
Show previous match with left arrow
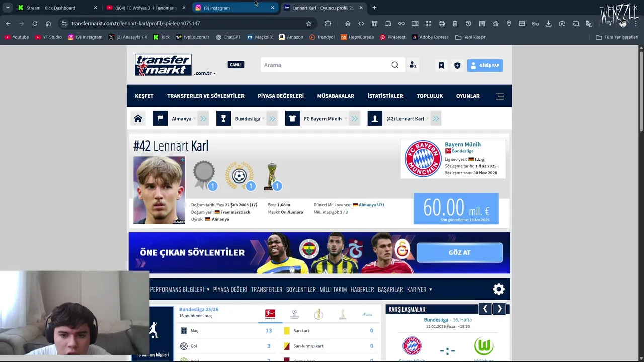click(x=485, y=309)
